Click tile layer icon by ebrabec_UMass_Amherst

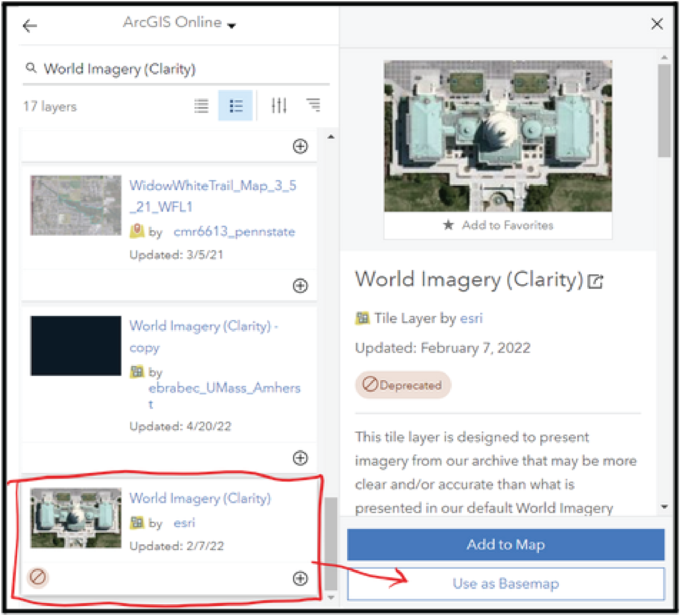point(137,372)
